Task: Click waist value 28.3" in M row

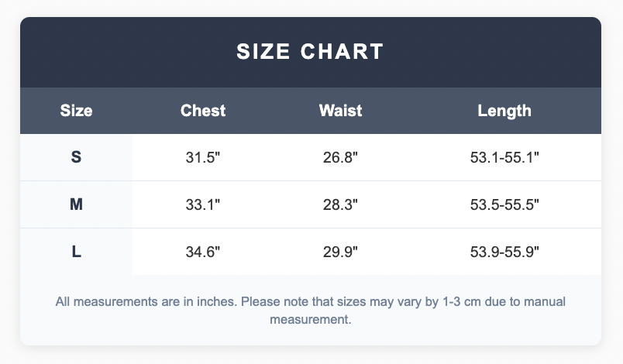Action: pos(340,204)
